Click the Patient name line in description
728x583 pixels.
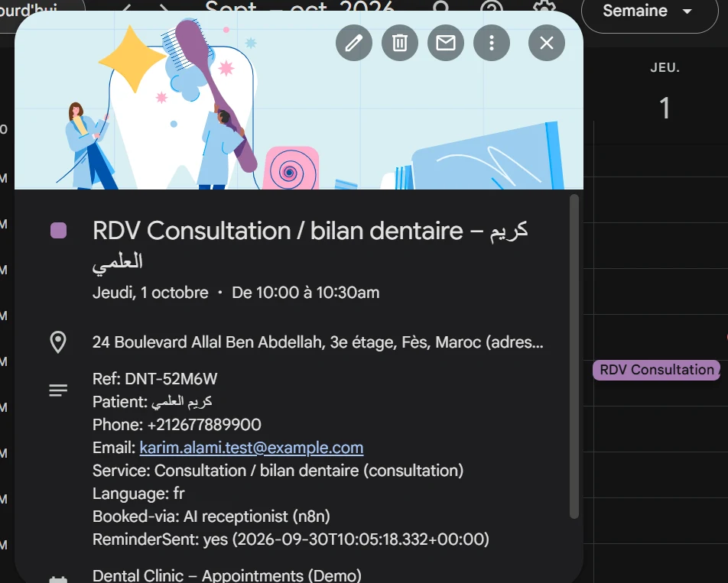152,402
